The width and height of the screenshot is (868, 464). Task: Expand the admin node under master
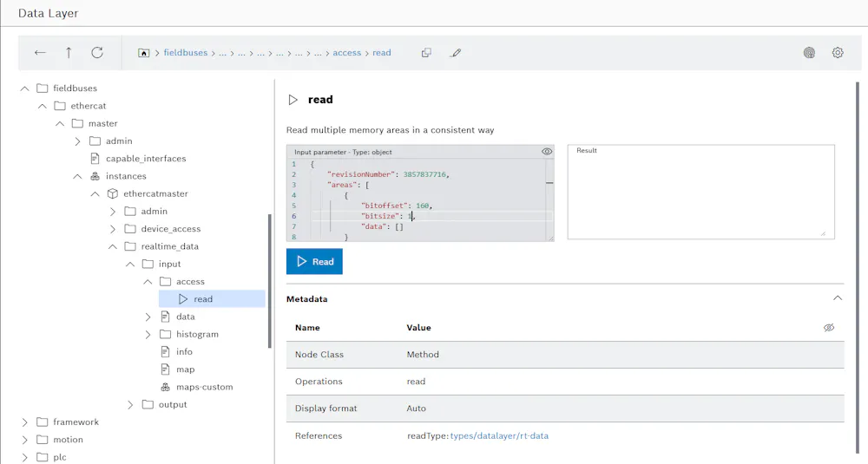coord(77,141)
